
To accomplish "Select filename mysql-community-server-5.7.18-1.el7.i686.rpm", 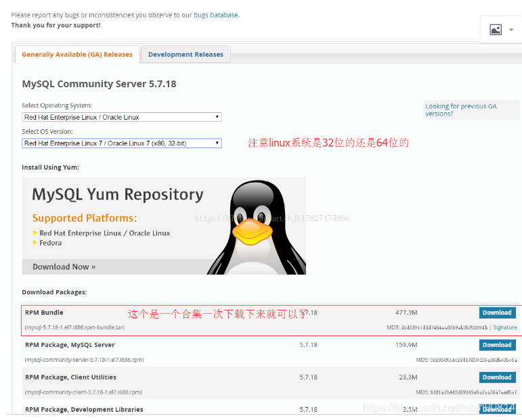I will (84, 360).
